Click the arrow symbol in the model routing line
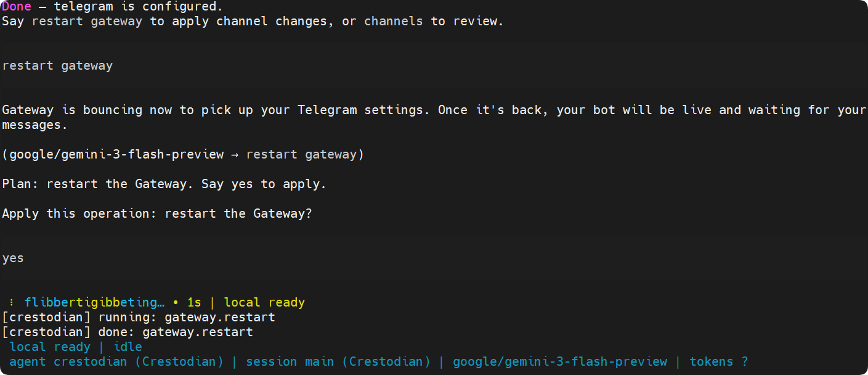The width and height of the screenshot is (868, 375). 235,154
